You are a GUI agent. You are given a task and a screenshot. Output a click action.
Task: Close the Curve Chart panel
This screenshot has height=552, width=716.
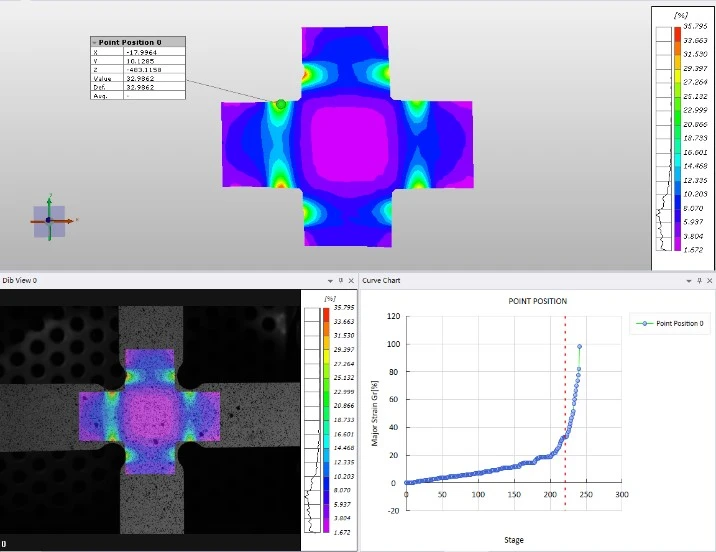tap(708, 281)
